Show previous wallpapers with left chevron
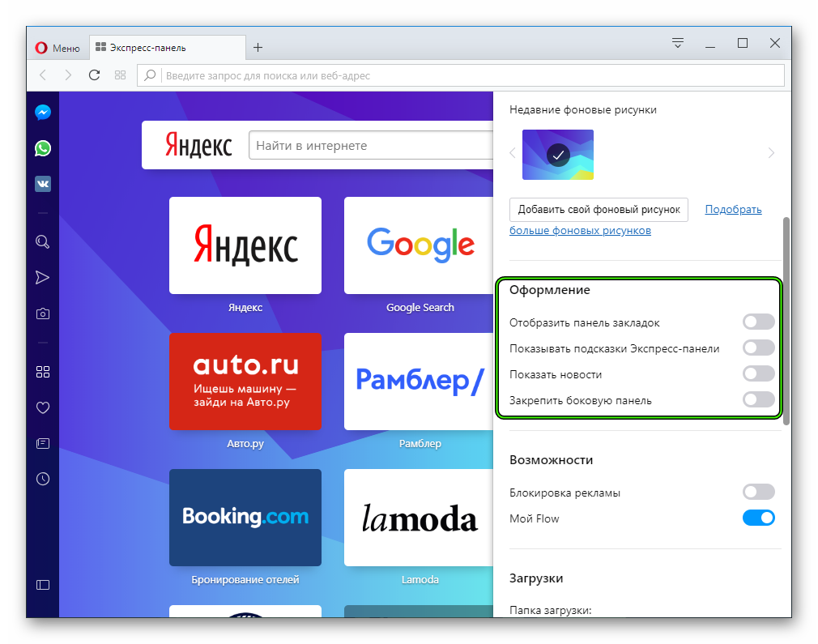818x644 pixels. [x=513, y=153]
